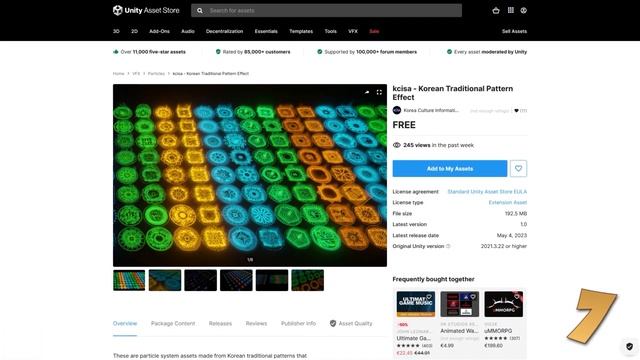
Task: Switch to the Package Content tab
Action: coord(173,323)
